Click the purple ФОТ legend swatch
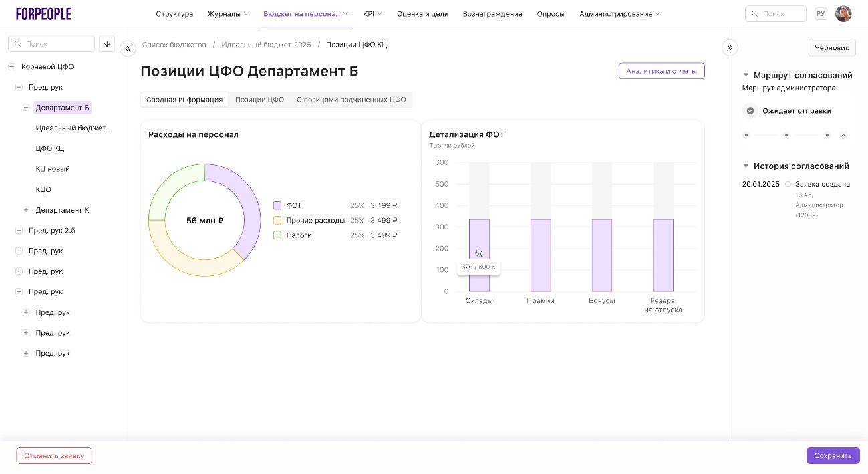The height and width of the screenshot is (474, 868). [x=277, y=206]
